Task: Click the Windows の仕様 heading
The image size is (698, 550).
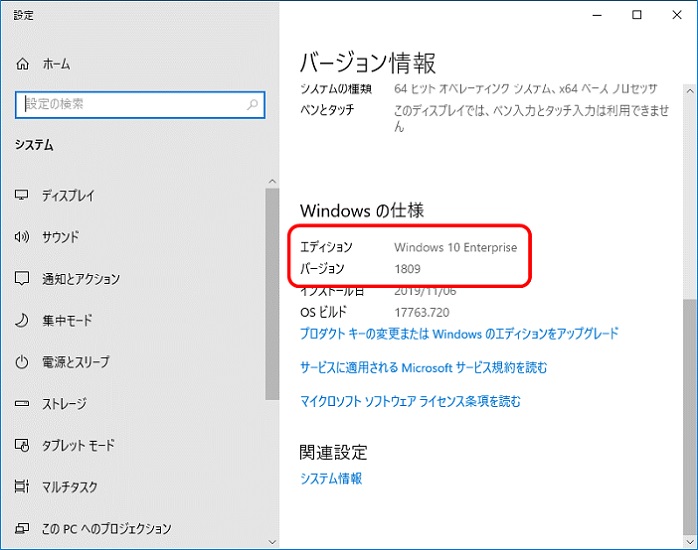Action: [x=362, y=210]
